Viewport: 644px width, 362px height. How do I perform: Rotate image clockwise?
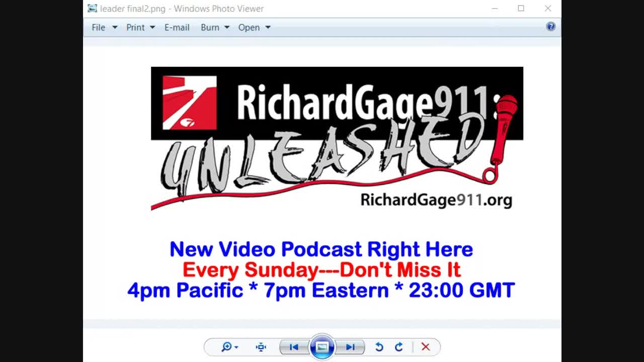[399, 347]
